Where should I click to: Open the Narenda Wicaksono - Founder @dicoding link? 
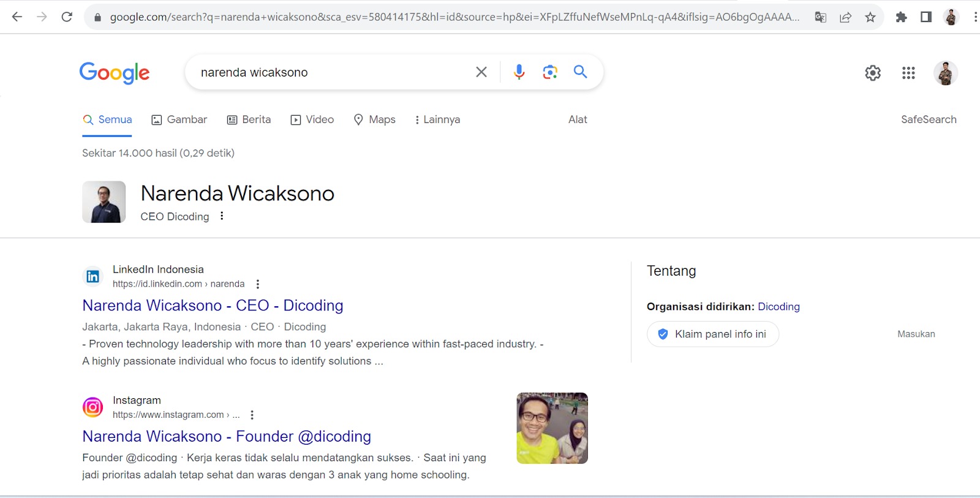coord(227,436)
